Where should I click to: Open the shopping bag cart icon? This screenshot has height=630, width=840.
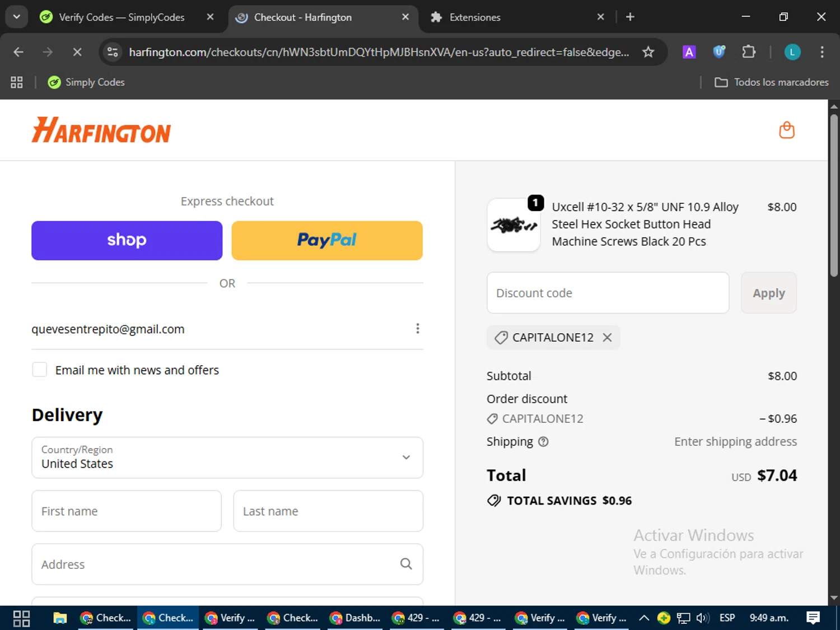[787, 130]
